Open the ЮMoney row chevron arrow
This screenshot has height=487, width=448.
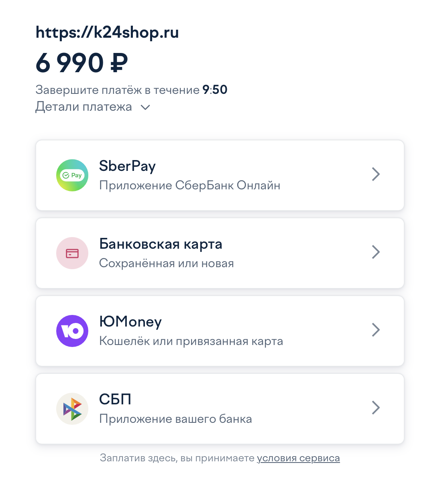pos(376,330)
